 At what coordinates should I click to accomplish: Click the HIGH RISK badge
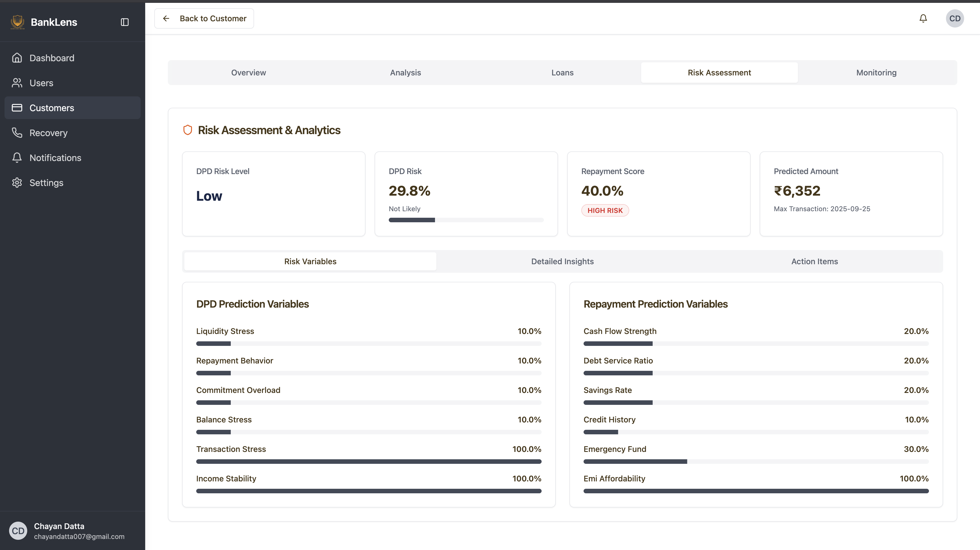[x=605, y=210]
